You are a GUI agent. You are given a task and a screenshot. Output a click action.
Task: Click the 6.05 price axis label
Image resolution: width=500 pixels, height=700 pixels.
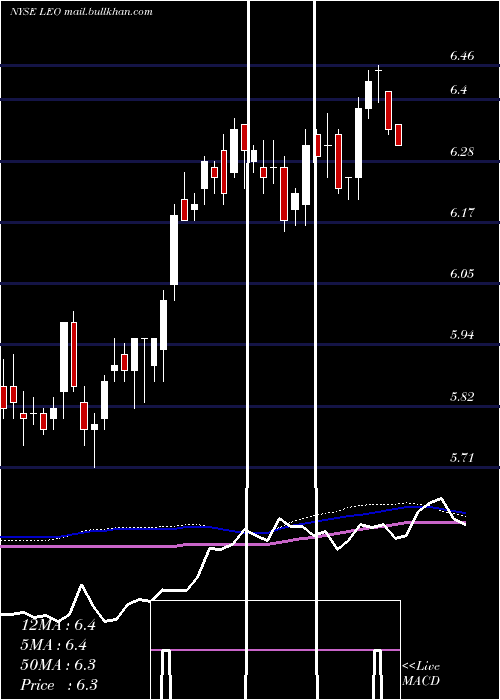pyautogui.click(x=462, y=274)
